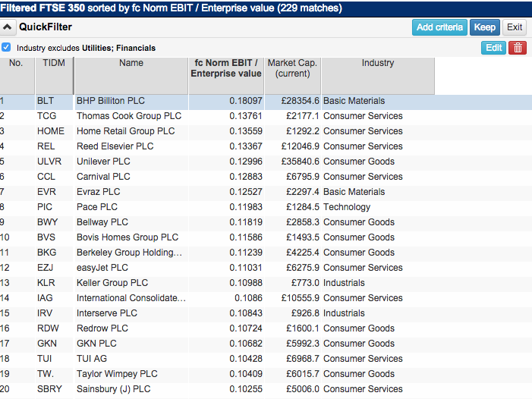
Task: Uncheck the Industry excludes filter checkbox
Action: (x=6, y=47)
